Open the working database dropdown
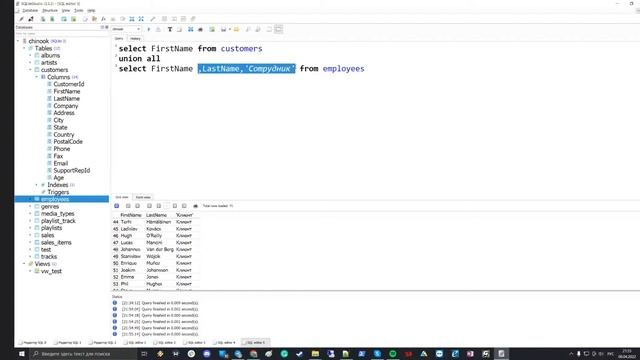640x360 pixels. [126, 29]
